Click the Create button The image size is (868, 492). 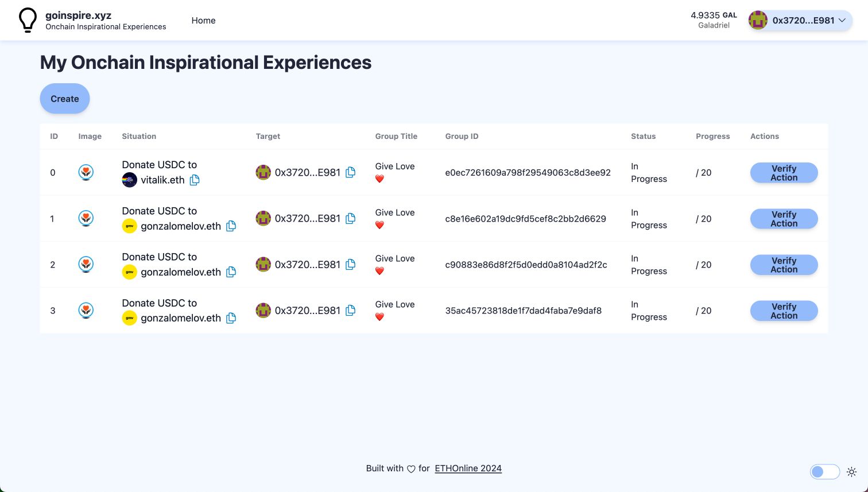tap(65, 99)
